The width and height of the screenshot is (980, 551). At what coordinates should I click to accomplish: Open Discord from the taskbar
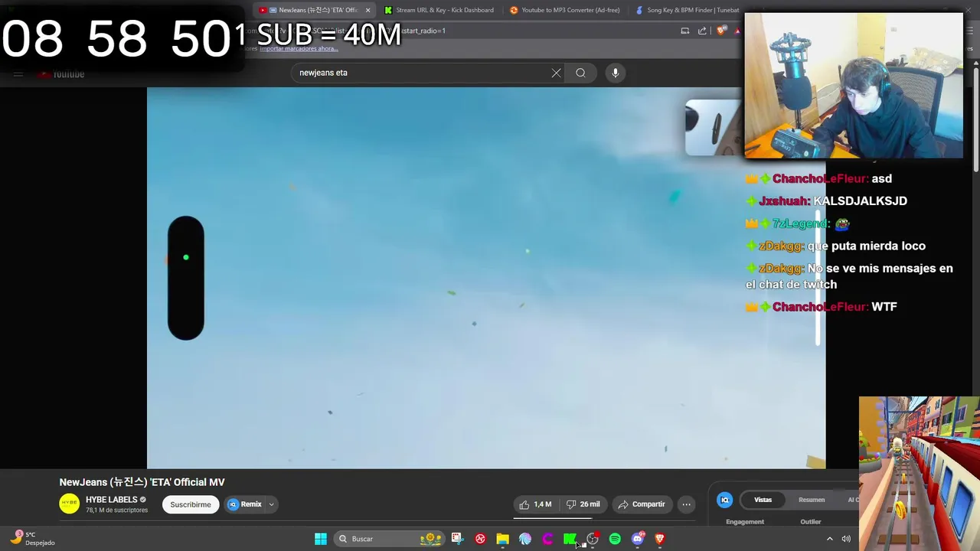point(638,539)
